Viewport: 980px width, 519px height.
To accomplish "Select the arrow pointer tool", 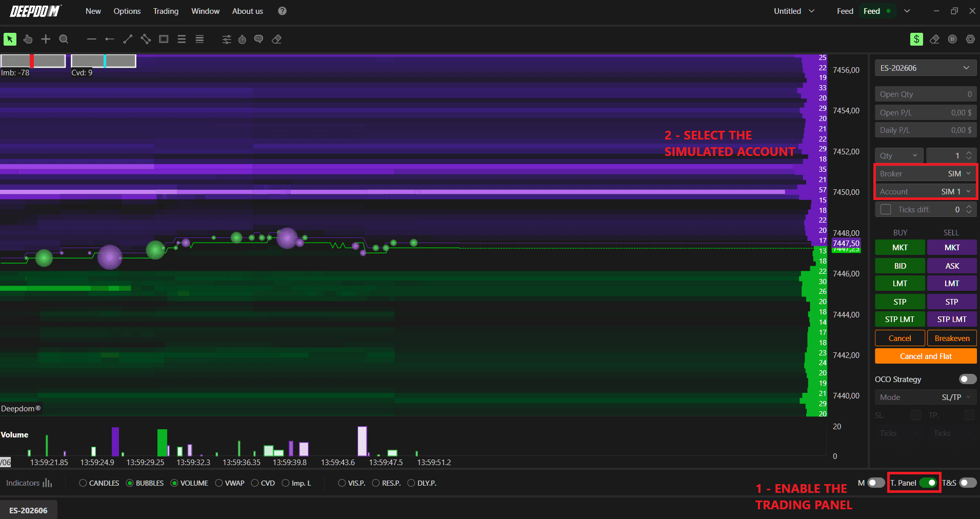I will tap(10, 39).
